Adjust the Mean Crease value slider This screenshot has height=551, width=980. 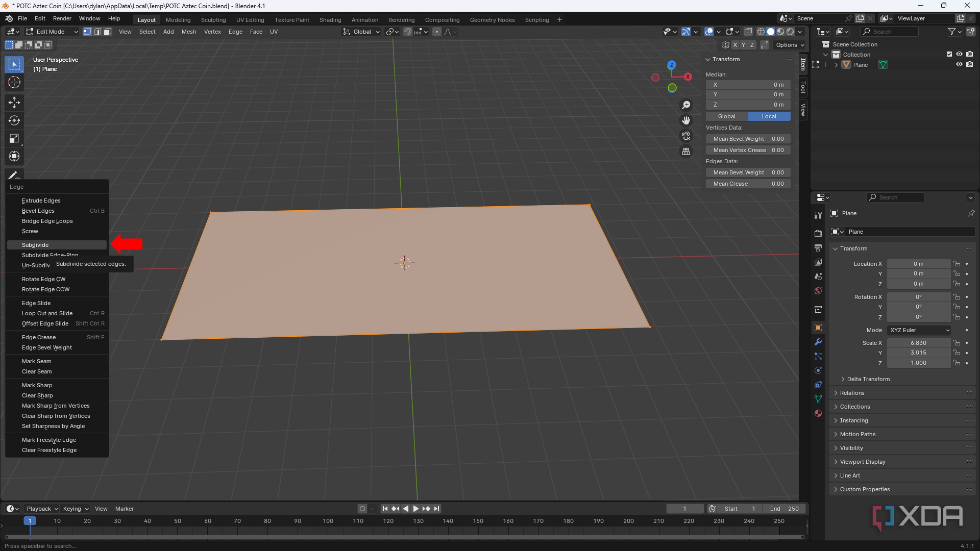click(x=748, y=184)
